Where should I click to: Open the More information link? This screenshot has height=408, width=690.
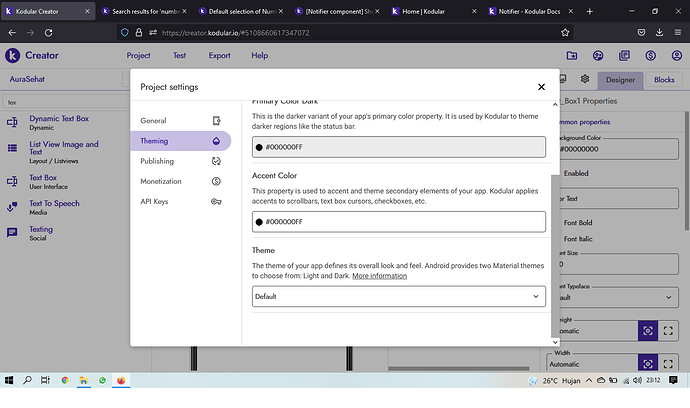379,276
